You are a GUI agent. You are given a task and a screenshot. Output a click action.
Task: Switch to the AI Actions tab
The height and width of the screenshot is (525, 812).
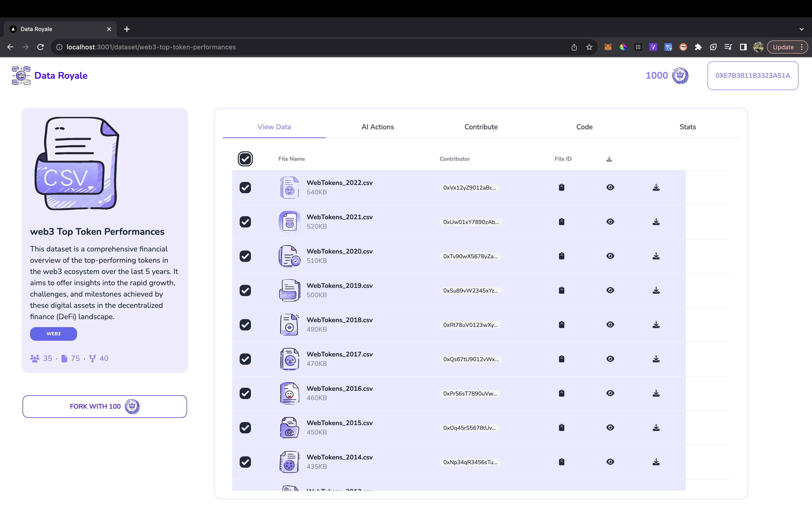click(377, 127)
